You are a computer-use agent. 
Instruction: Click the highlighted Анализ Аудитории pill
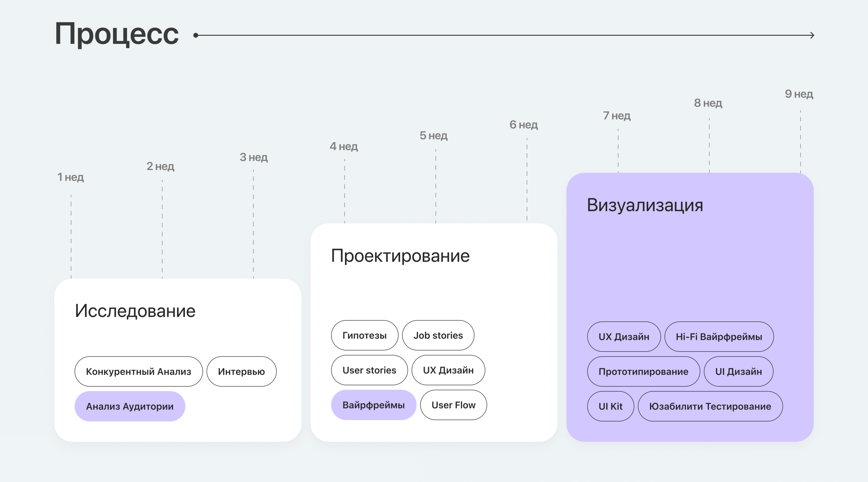click(x=130, y=406)
